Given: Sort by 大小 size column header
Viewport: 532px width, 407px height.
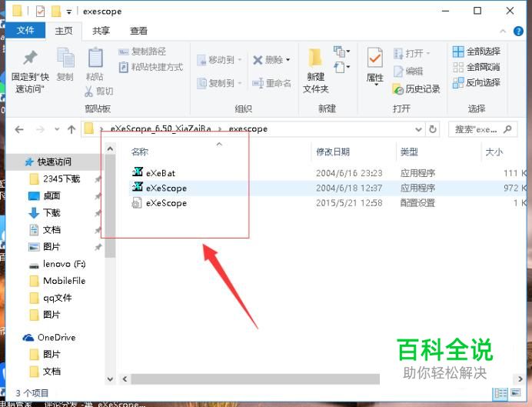Looking at the screenshot, I should coord(494,152).
